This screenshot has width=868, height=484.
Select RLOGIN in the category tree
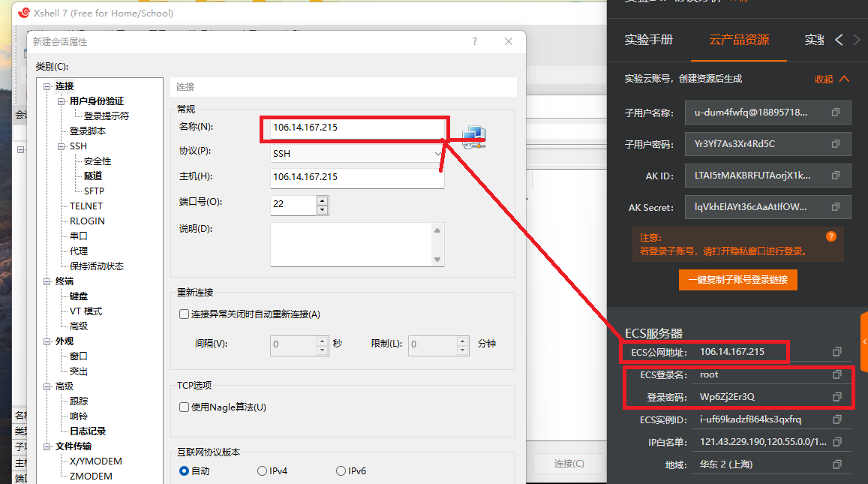87,221
